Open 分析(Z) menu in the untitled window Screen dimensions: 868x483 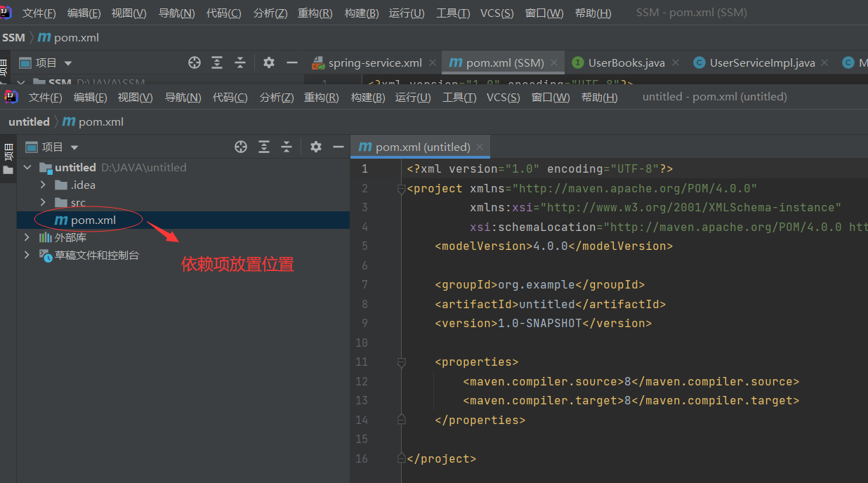[277, 97]
